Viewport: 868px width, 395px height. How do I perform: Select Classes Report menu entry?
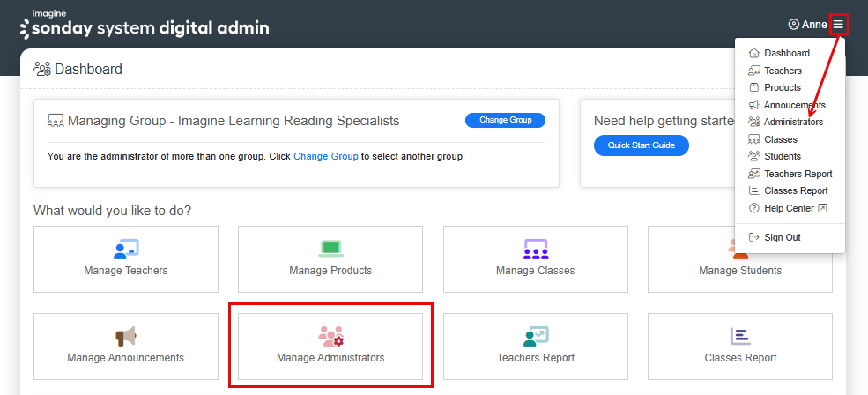click(x=796, y=191)
